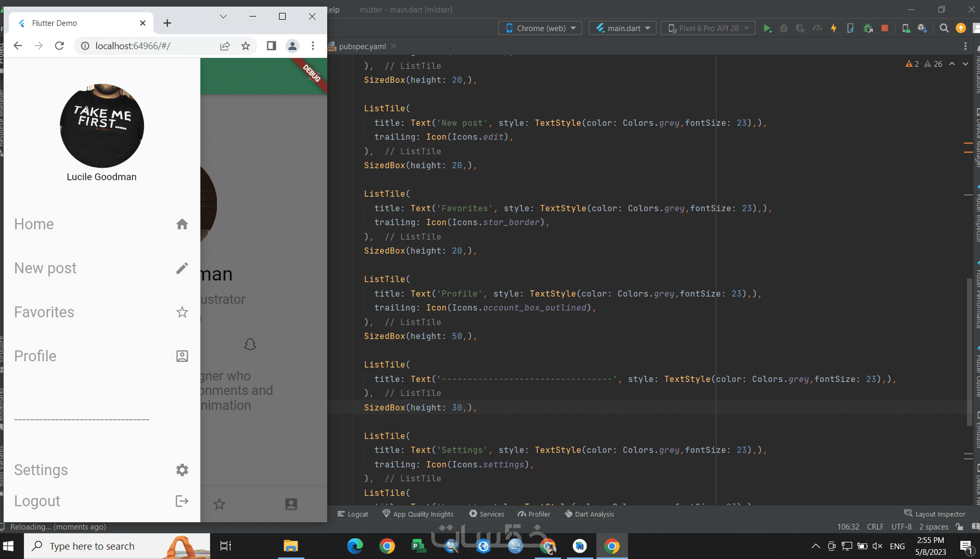Open the Services tool window

[487, 514]
